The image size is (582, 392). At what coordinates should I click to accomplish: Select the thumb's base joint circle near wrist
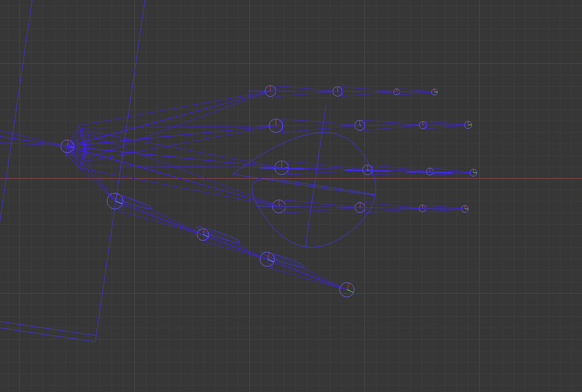point(115,201)
